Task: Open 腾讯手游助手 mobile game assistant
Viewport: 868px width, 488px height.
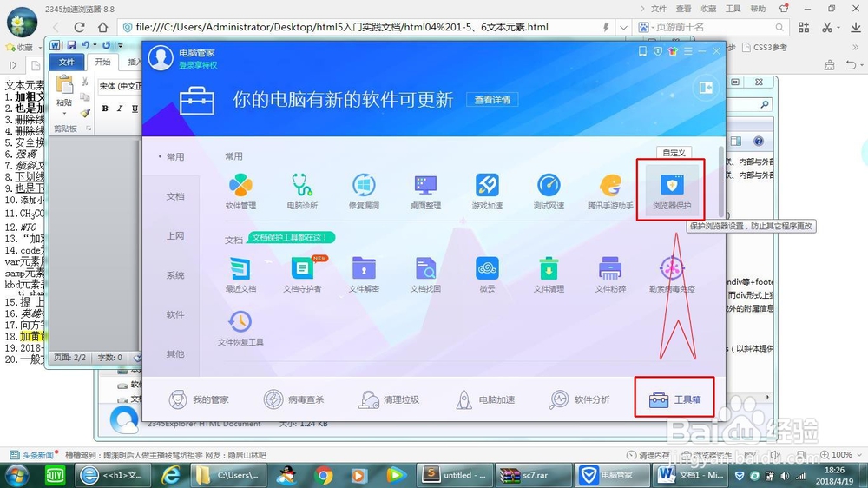Action: (610, 192)
